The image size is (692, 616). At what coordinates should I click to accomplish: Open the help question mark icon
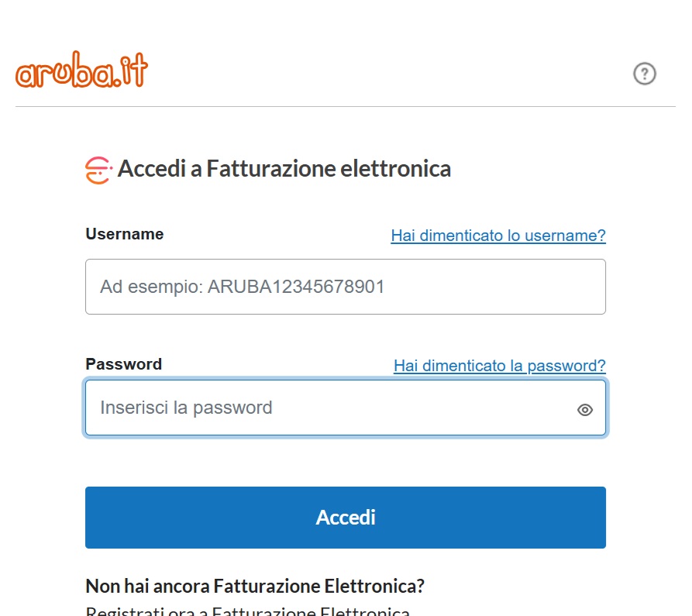point(645,74)
